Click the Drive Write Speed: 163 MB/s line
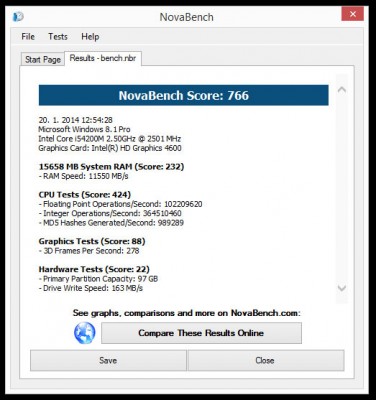376x400 pixels. click(91, 288)
